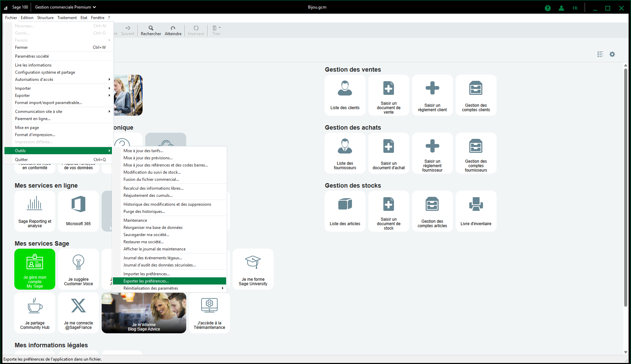Open the help question mark icon in title bar
This screenshot has height=364, width=631.
[x=548, y=8]
